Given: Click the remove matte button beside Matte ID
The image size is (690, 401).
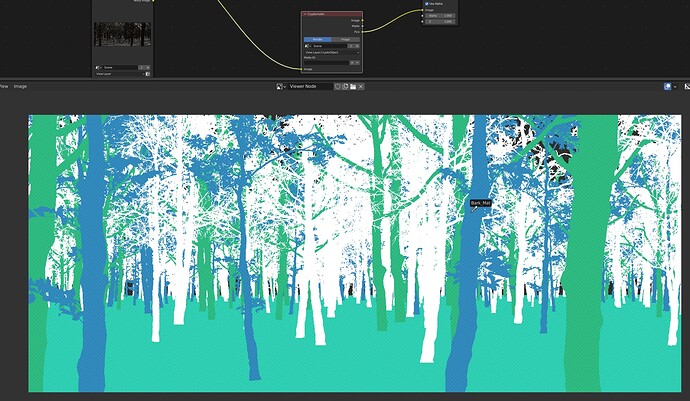Looking at the screenshot, I should point(357,63).
